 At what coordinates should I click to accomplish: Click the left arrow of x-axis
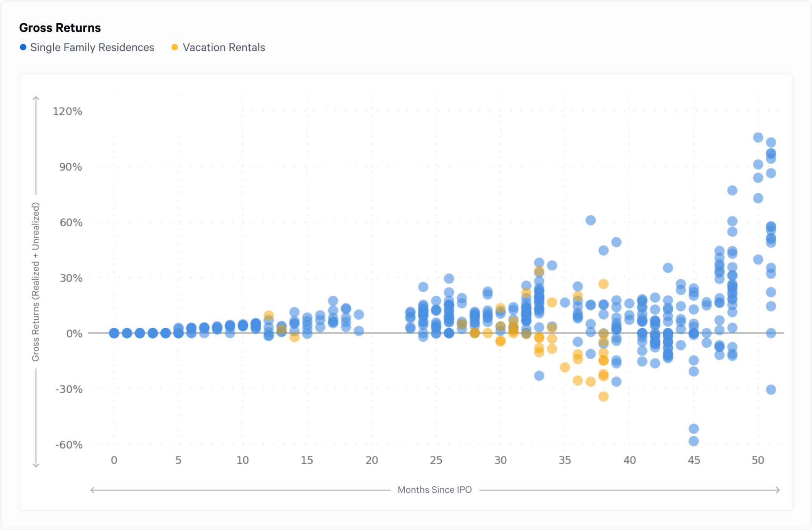coord(93,490)
